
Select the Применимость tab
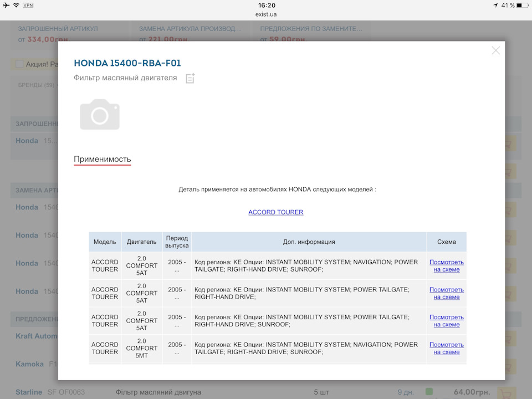103,159
